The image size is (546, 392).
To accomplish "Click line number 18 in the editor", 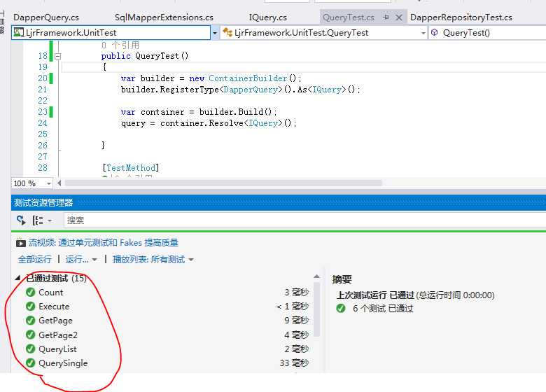I will (43, 56).
